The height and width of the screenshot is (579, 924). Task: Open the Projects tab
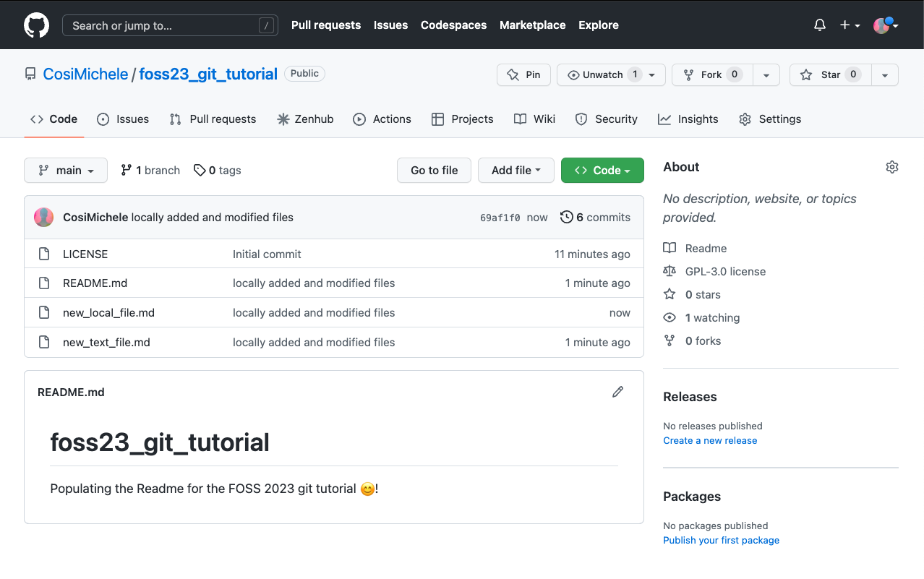tap(462, 119)
